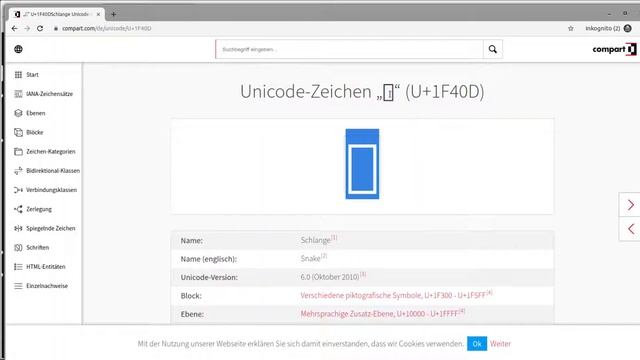Click the HTML-Entitäten list icon
The height and width of the screenshot is (360, 640).
click(x=18, y=267)
